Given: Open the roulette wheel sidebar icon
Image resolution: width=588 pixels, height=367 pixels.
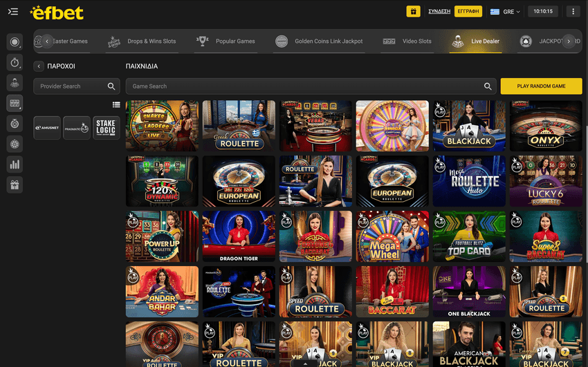Looking at the screenshot, I should [x=15, y=144].
